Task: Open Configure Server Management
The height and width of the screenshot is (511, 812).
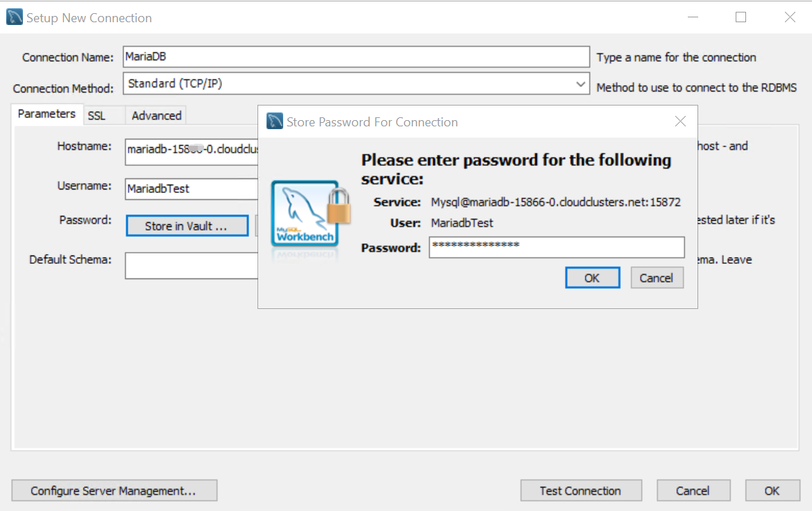Action: [x=114, y=491]
